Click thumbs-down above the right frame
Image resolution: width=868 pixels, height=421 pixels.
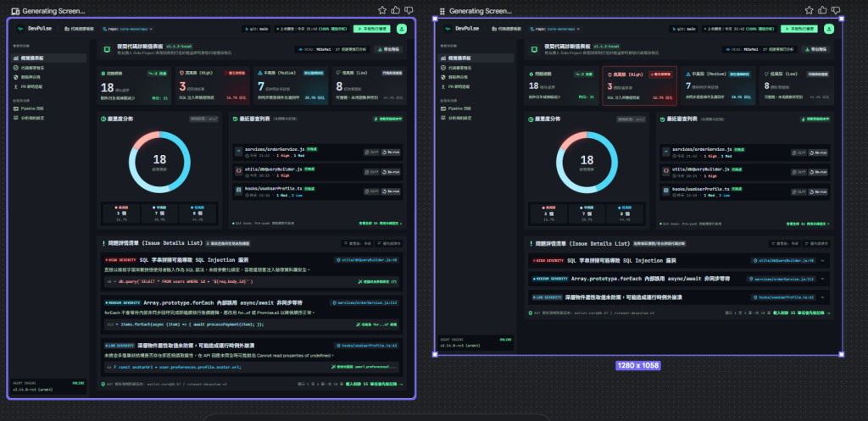[x=836, y=10]
